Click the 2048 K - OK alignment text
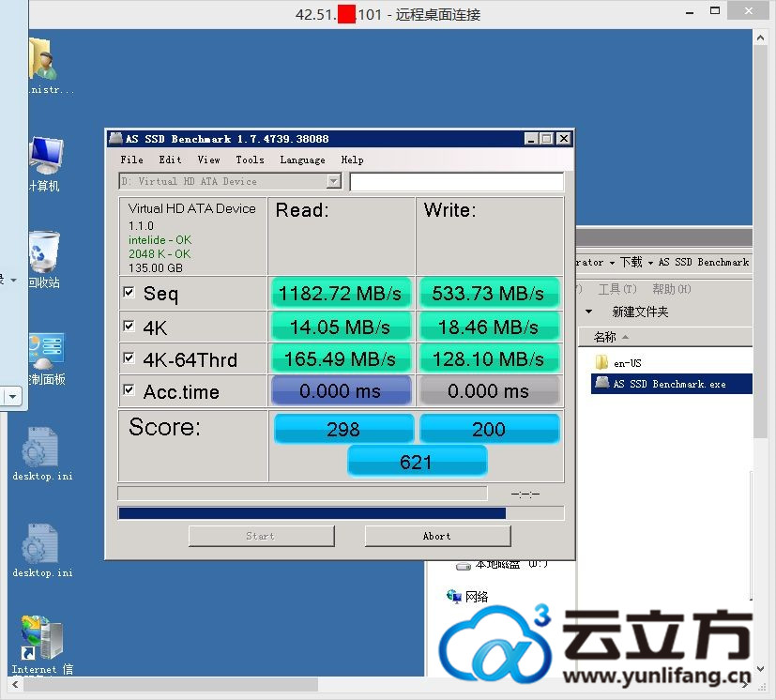 160,254
